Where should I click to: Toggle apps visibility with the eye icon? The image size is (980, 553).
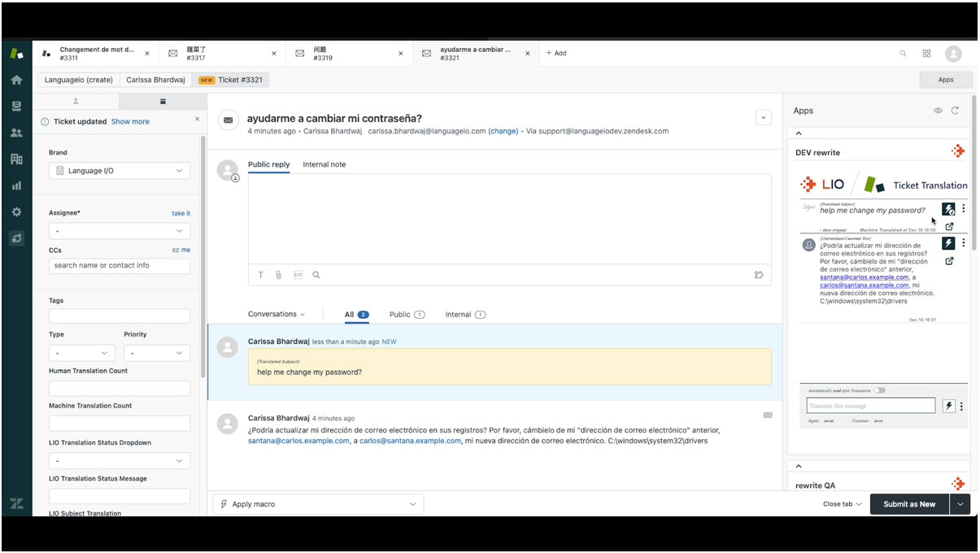(938, 111)
